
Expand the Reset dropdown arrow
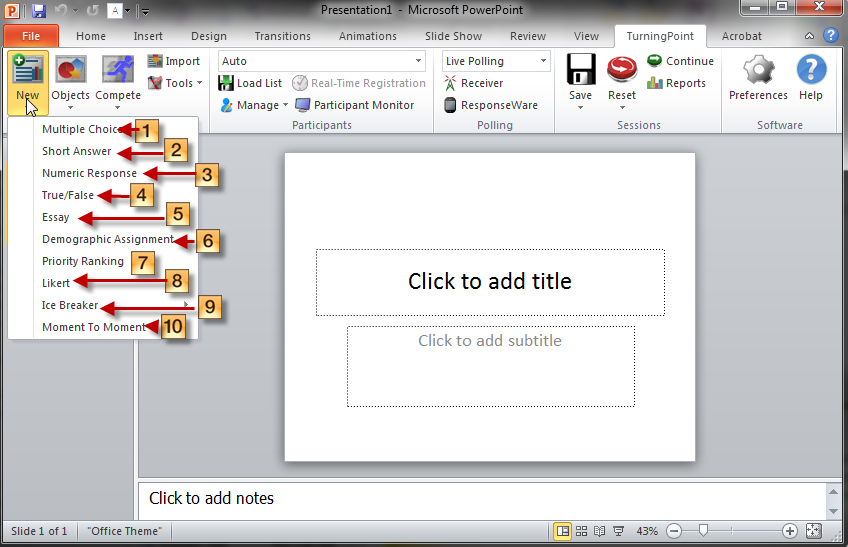click(622, 108)
